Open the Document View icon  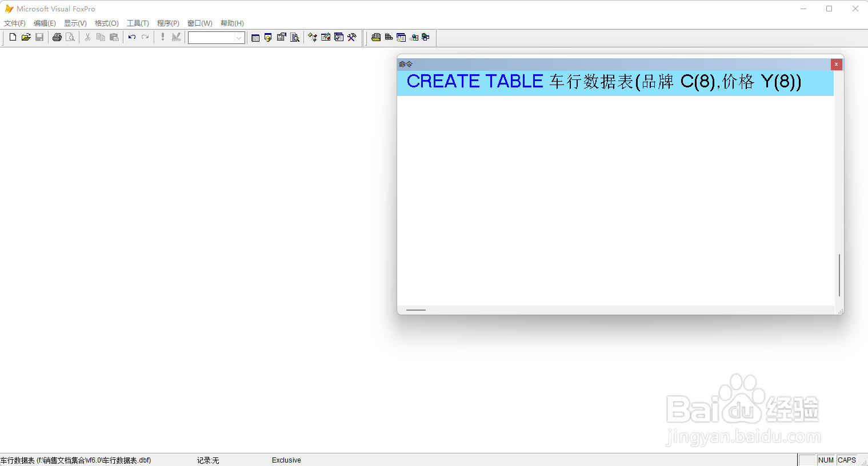click(295, 37)
